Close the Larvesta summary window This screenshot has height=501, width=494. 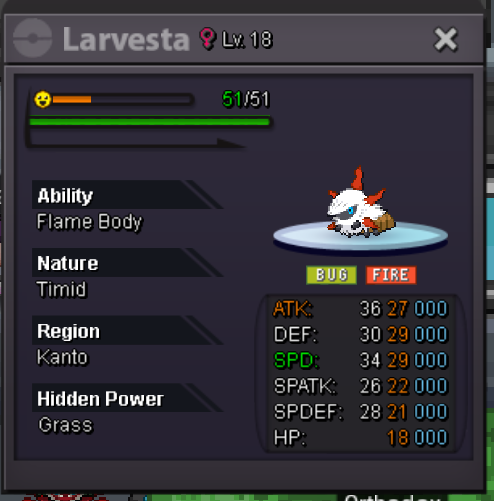tap(445, 39)
